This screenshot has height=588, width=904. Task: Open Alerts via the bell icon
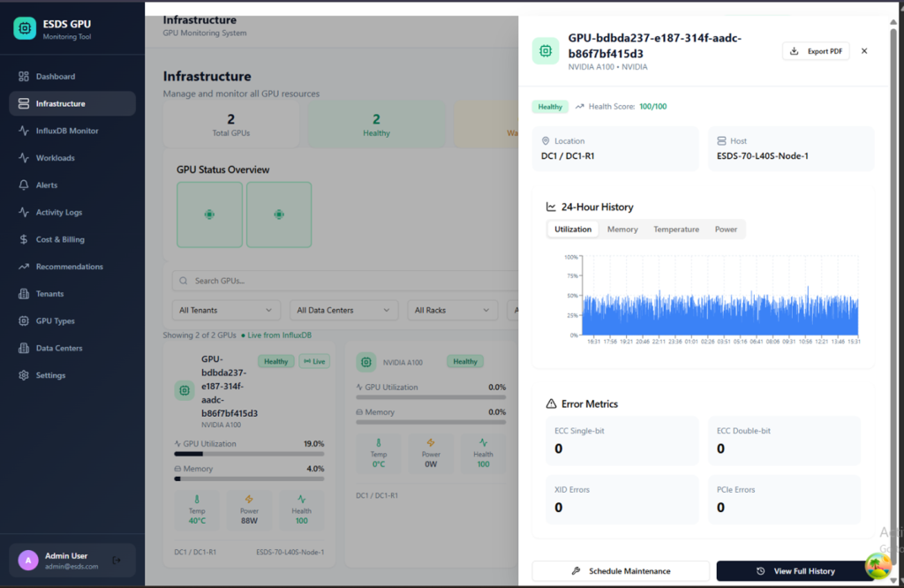24,185
